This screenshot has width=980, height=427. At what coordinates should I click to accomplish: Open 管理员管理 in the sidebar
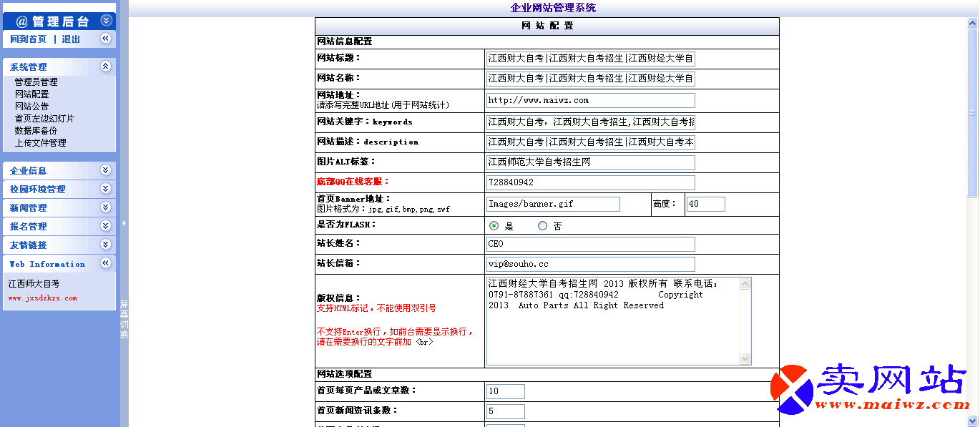[36, 82]
